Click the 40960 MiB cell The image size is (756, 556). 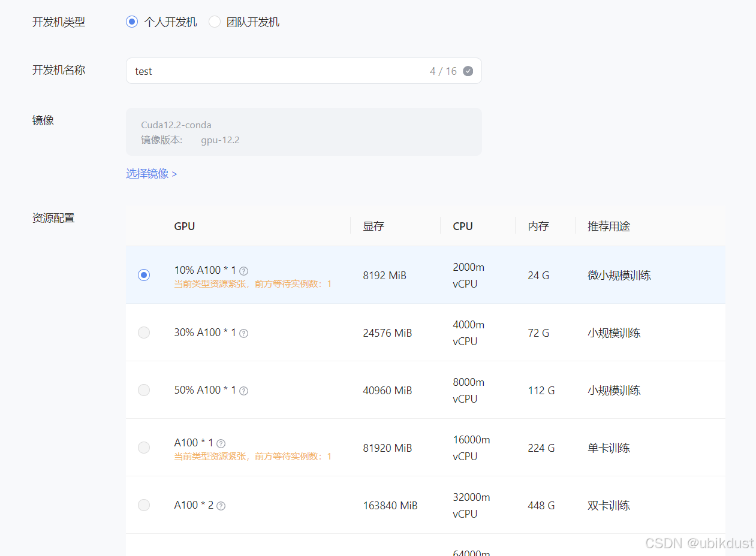(387, 391)
